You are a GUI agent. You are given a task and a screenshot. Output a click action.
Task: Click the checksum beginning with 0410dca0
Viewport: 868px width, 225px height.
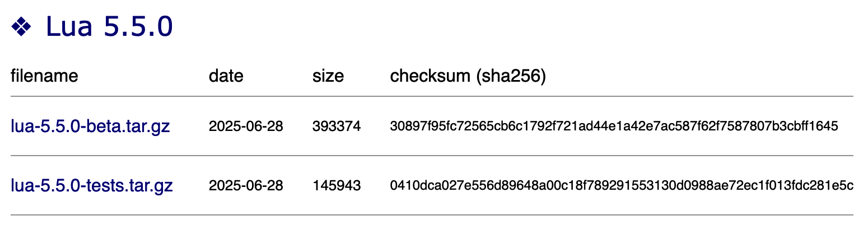click(x=622, y=185)
